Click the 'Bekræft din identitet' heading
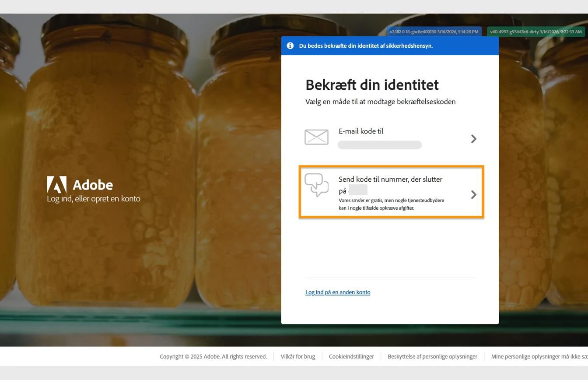 [x=371, y=84]
